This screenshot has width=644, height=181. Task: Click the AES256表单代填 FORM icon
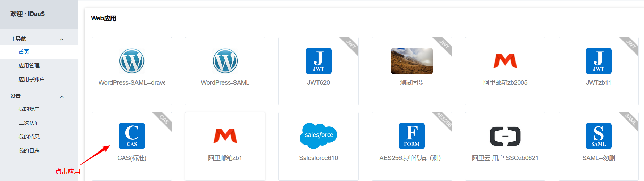pyautogui.click(x=412, y=136)
